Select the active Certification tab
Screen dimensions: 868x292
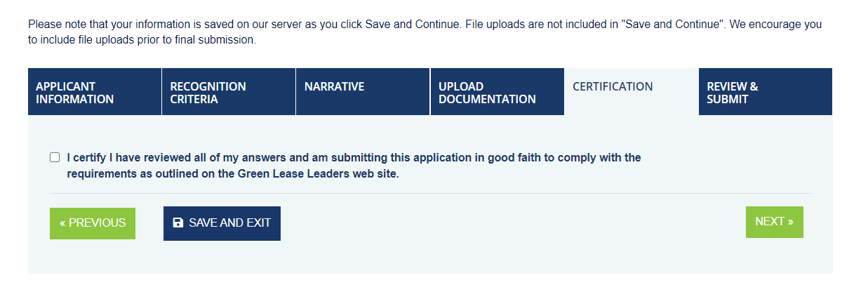pos(632,92)
